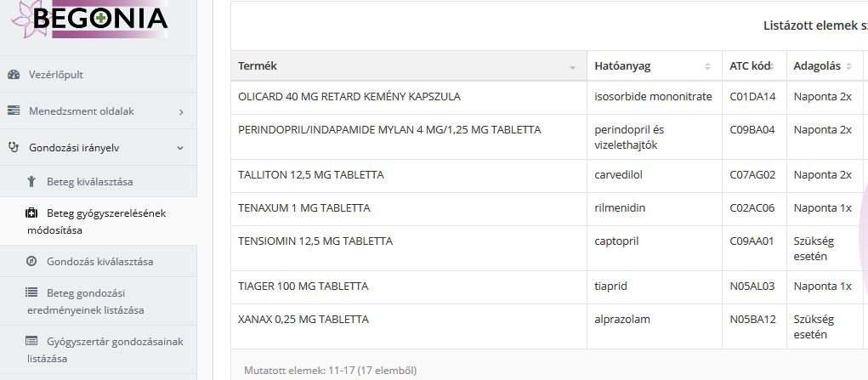Open Gondozás kiválasztása in the sidebar
The height and width of the screenshot is (380, 868).
(99, 262)
